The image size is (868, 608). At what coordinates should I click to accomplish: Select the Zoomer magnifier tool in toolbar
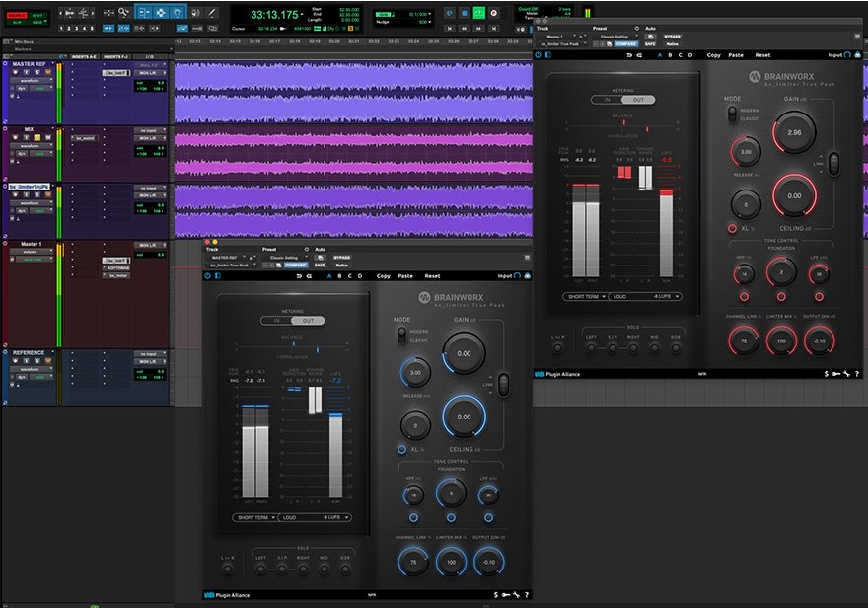(124, 12)
